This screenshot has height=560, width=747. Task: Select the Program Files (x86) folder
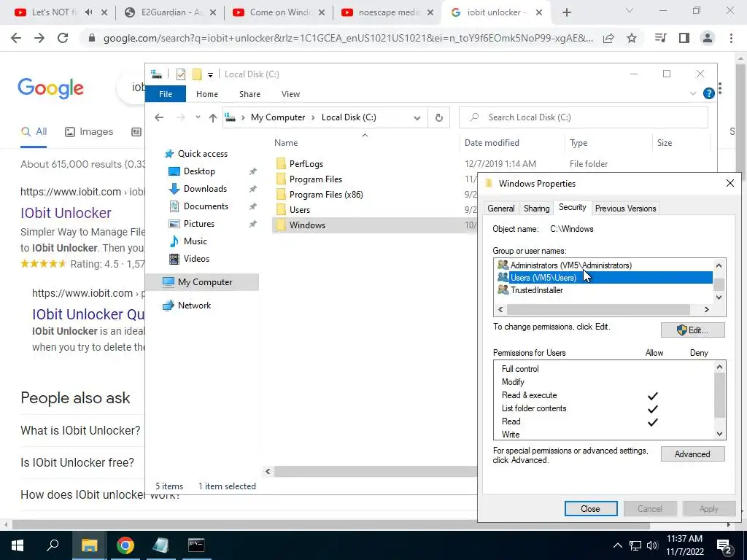(326, 195)
